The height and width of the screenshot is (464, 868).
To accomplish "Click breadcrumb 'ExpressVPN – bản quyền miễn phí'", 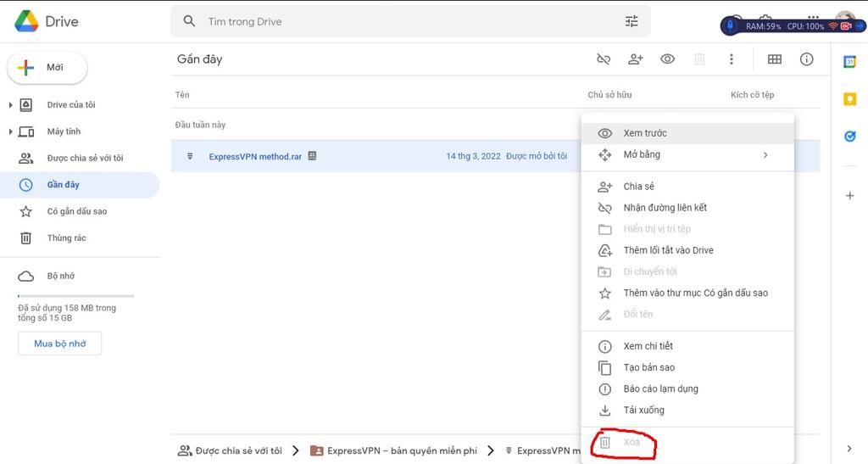I will [x=393, y=450].
